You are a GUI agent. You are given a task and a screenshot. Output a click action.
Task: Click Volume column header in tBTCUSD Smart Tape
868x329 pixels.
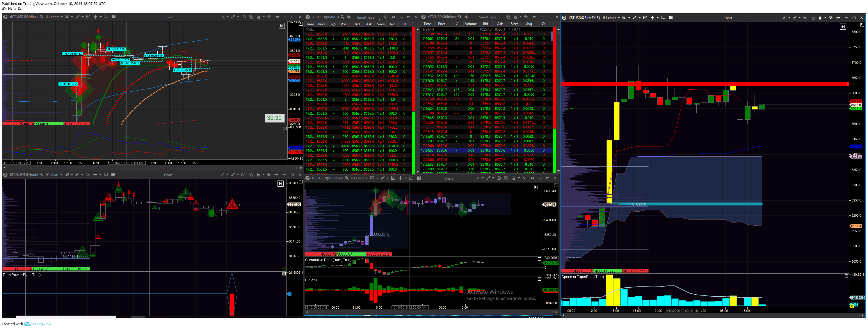click(x=471, y=24)
